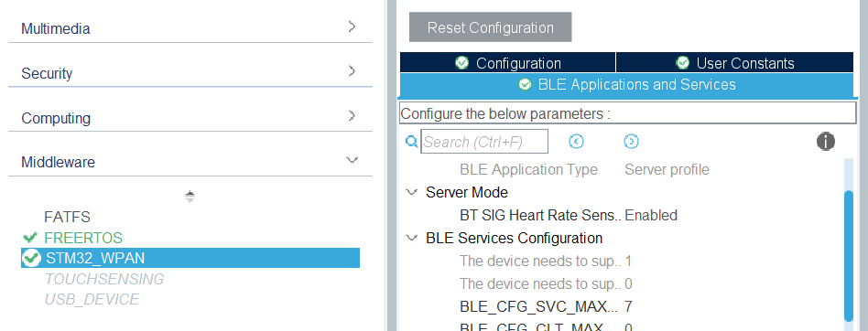Focus the Search (Ctrl+F) field
This screenshot has width=868, height=331.
click(x=484, y=142)
